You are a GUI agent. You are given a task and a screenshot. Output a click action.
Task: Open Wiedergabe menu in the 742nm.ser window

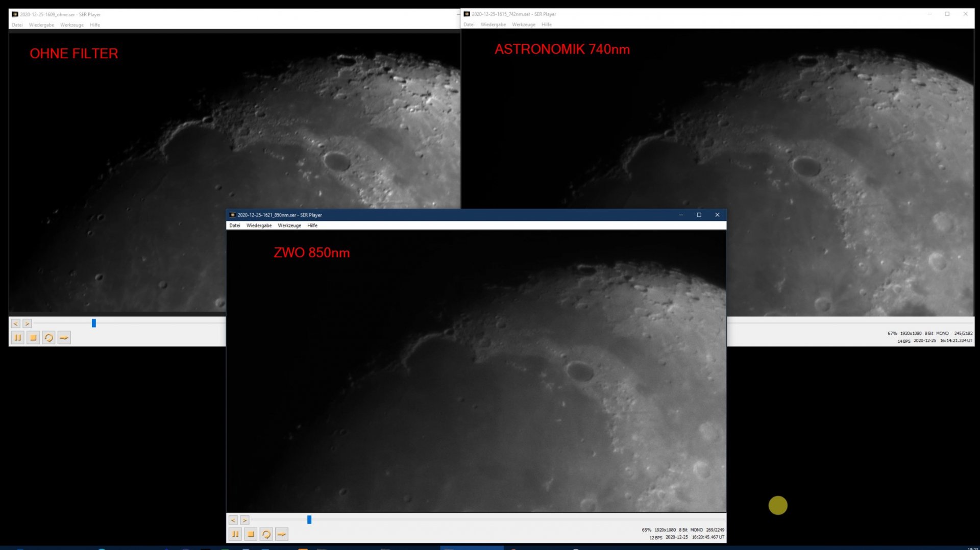(x=493, y=24)
